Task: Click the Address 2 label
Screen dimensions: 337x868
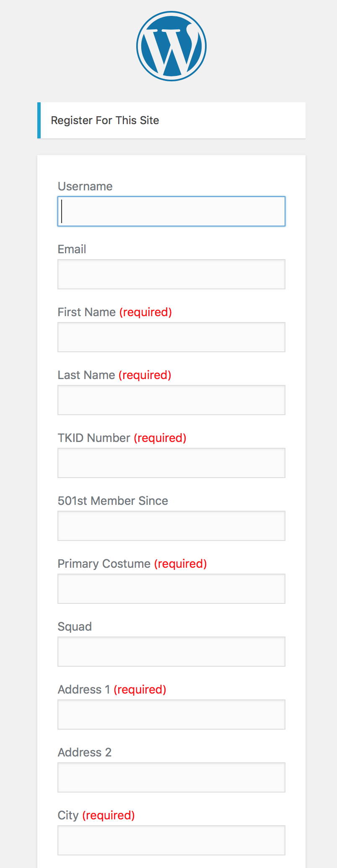Action: pos(85,752)
